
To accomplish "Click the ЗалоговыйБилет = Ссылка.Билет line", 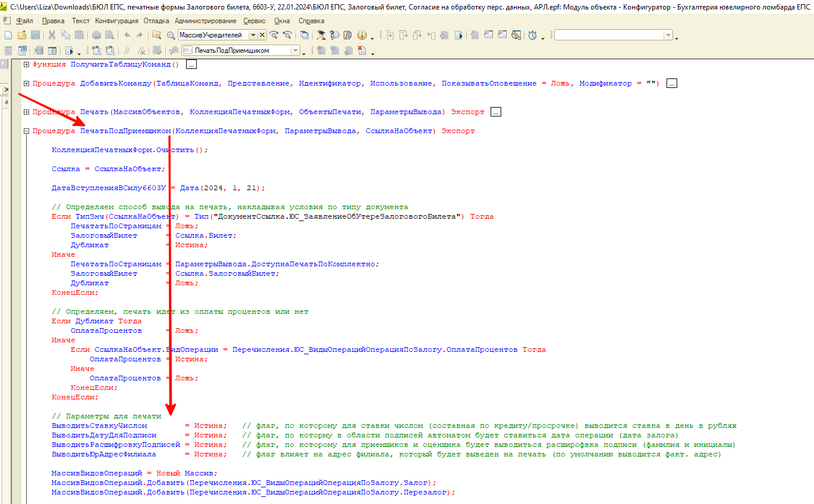I will [x=153, y=235].
